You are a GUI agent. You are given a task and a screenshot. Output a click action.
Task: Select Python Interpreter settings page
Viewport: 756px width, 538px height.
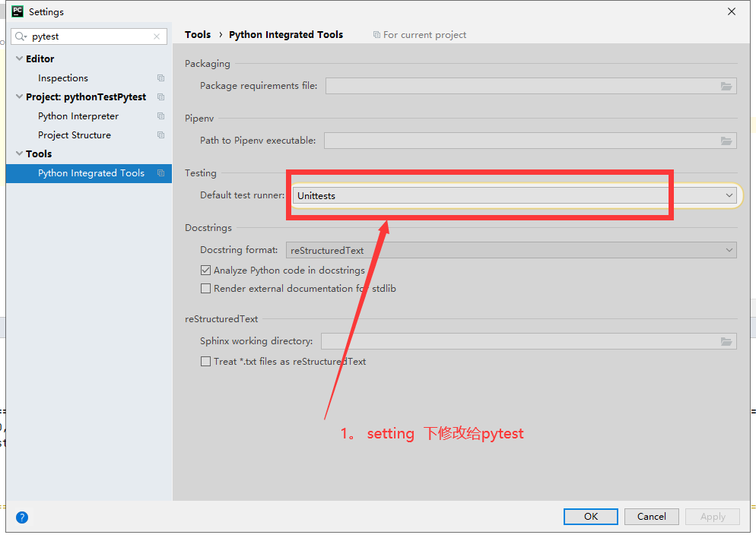coord(78,116)
